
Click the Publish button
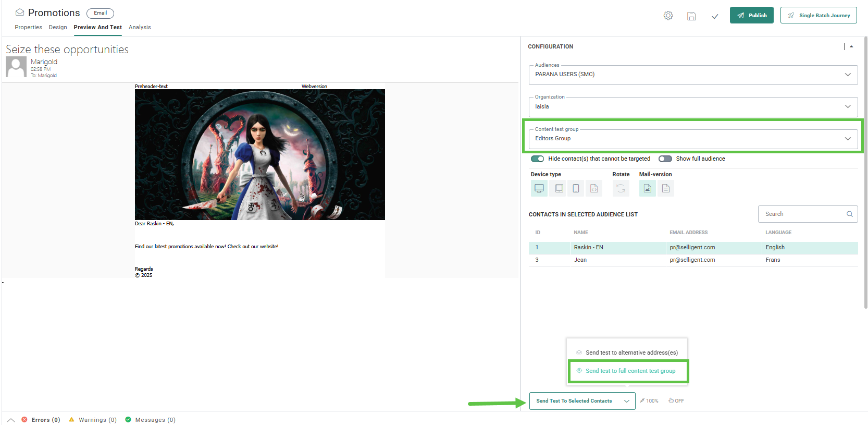[751, 16]
